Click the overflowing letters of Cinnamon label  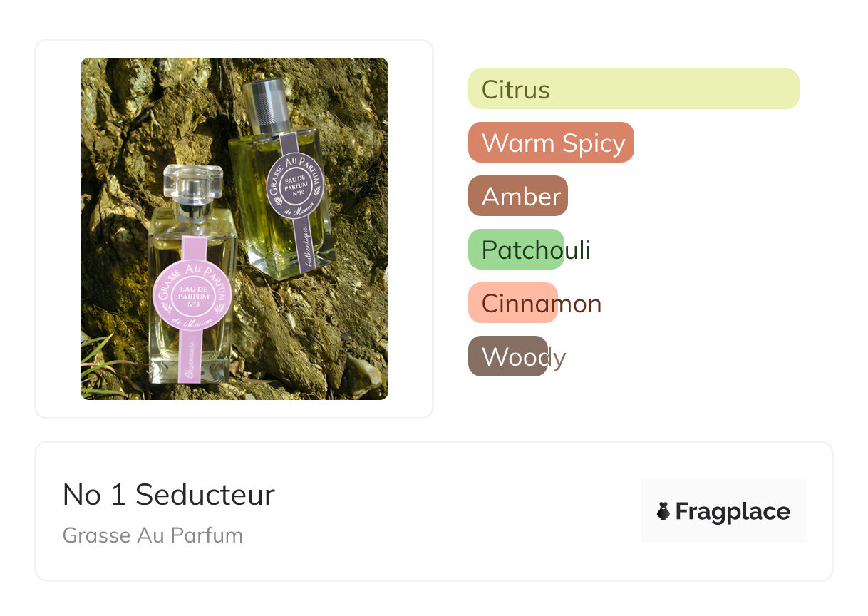pyautogui.click(x=580, y=303)
